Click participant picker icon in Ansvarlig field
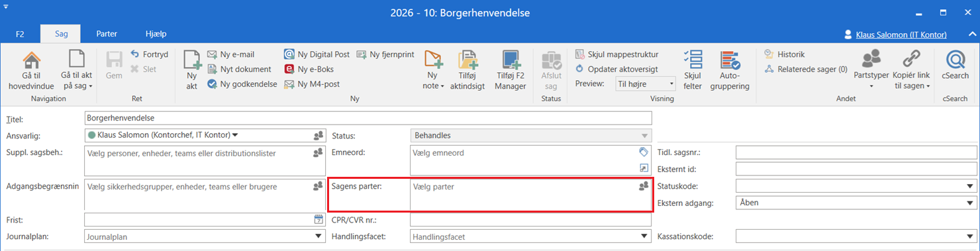 [318, 136]
